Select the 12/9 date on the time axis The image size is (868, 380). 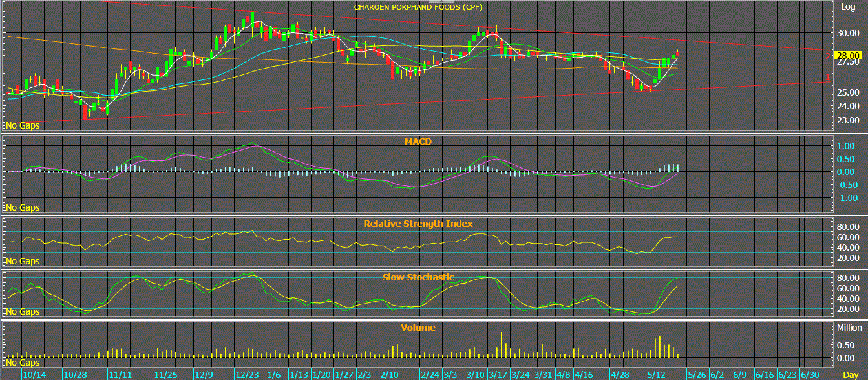(204, 375)
